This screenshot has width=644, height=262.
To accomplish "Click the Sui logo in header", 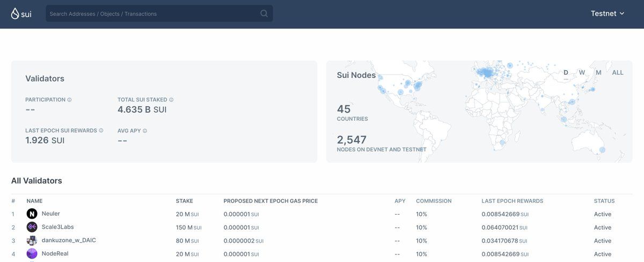I will tap(21, 13).
